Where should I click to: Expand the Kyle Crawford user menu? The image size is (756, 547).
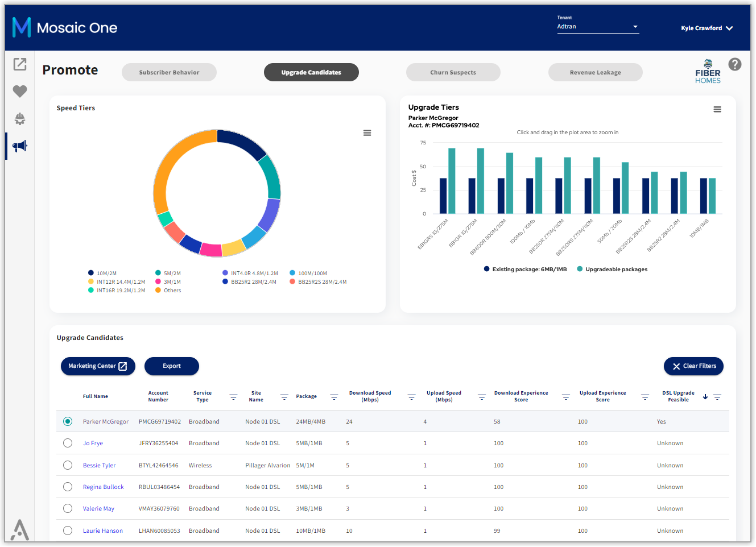point(707,28)
